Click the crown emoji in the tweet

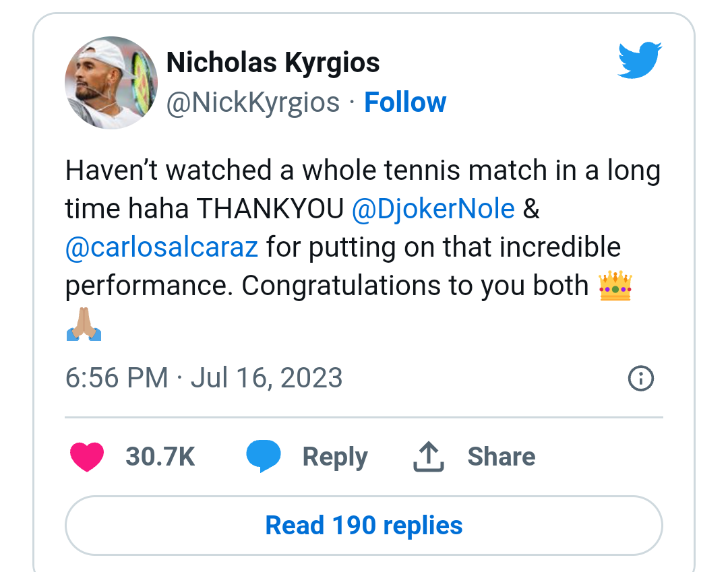click(x=615, y=287)
